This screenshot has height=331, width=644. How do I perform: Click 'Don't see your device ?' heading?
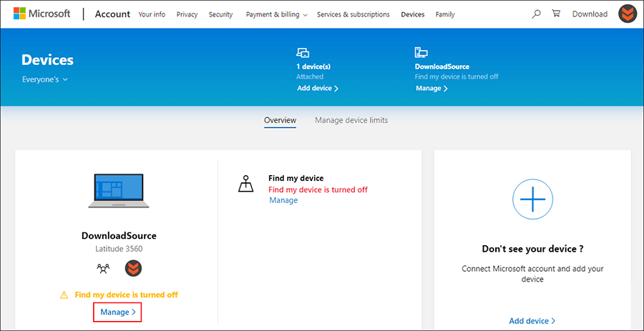(x=532, y=249)
